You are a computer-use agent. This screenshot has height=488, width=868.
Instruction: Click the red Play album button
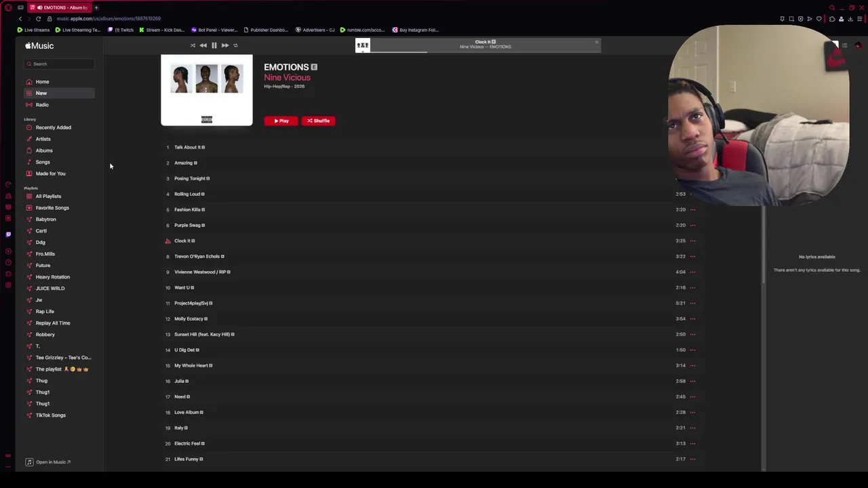click(281, 121)
